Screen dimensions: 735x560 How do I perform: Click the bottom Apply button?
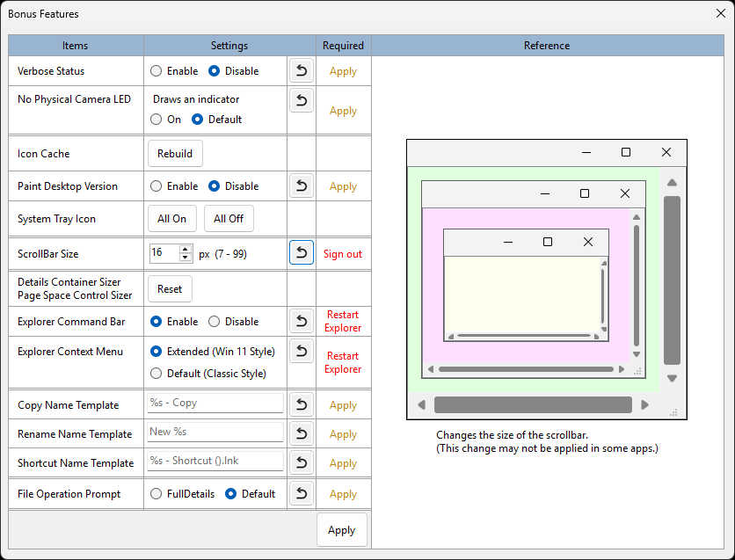[x=342, y=530]
